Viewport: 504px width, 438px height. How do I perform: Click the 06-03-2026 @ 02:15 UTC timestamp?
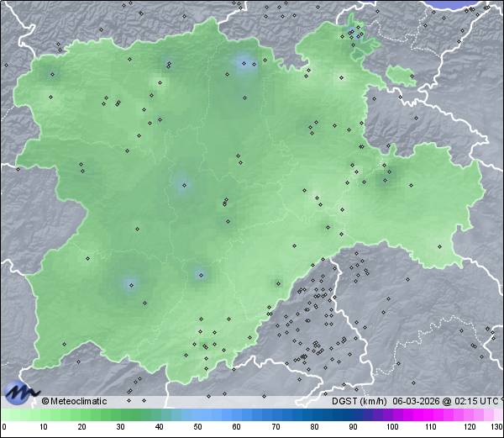pyautogui.click(x=444, y=401)
